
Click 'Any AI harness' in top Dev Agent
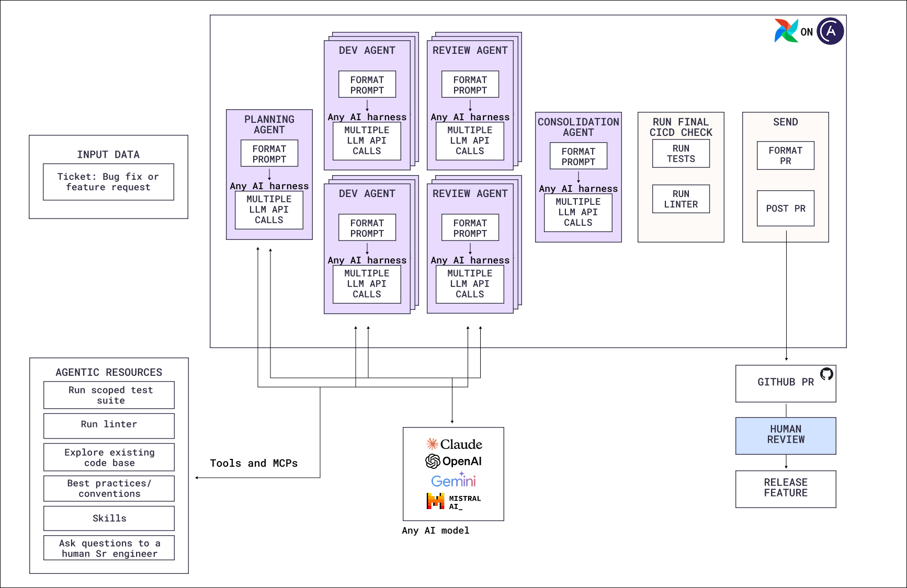(x=367, y=117)
